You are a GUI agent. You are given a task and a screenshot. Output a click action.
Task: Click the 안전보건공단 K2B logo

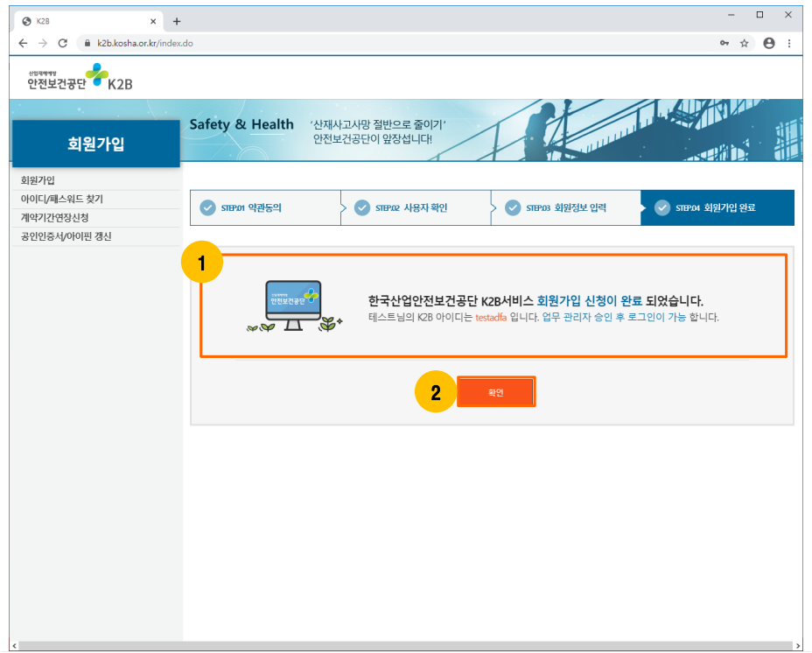click(80, 78)
